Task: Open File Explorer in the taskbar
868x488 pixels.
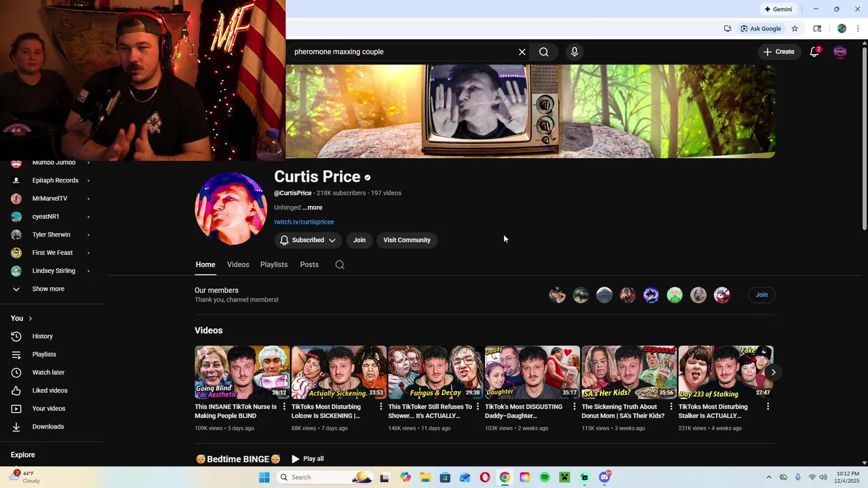Action: point(425,477)
